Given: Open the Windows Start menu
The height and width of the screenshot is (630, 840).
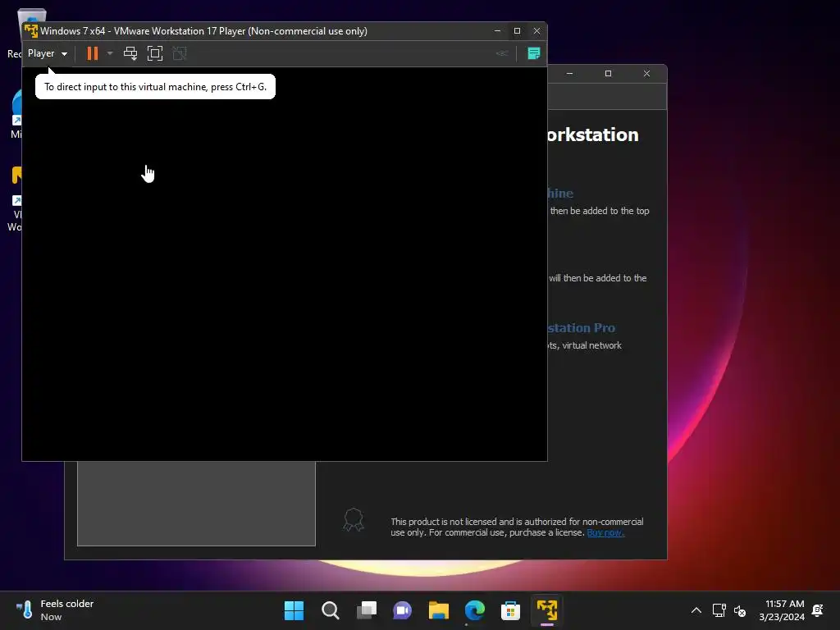Looking at the screenshot, I should tap(294, 610).
